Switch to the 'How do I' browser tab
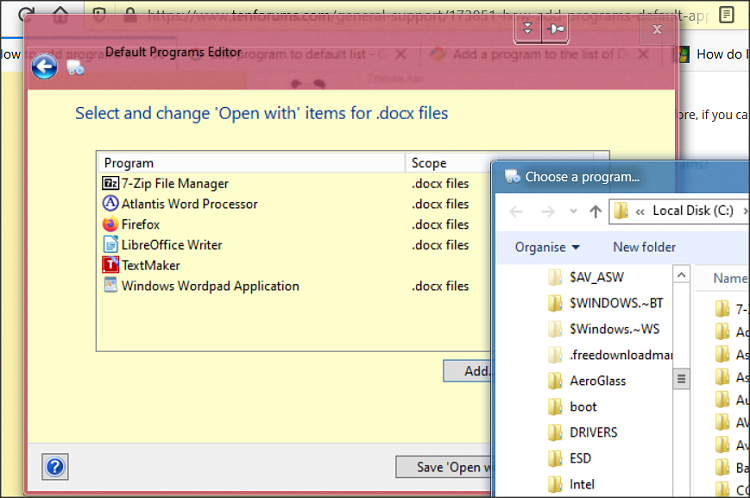The width and height of the screenshot is (750, 498). tap(713, 55)
